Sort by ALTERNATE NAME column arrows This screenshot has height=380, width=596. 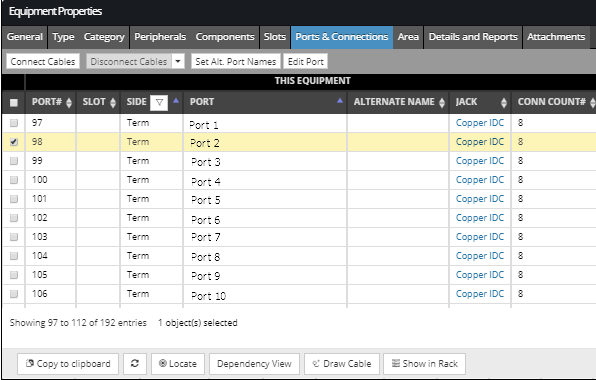(x=442, y=103)
